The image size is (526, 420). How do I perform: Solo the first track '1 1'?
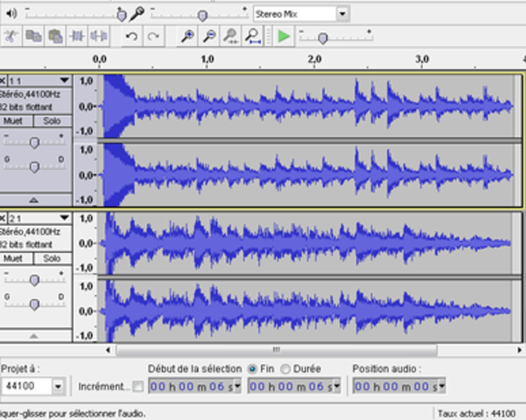53,121
